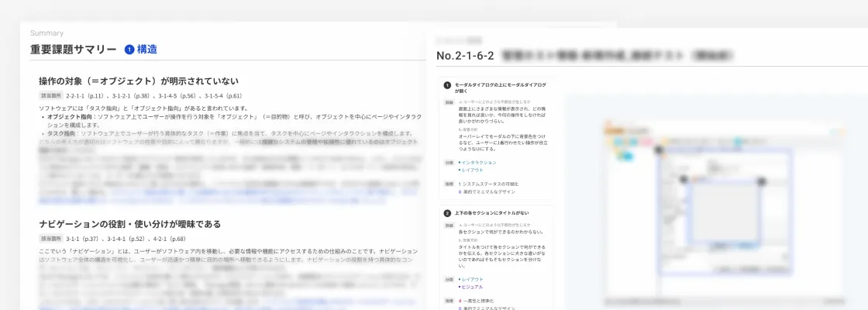Select ビジュアル category in the second card
The width and height of the screenshot is (868, 310).
472,287
